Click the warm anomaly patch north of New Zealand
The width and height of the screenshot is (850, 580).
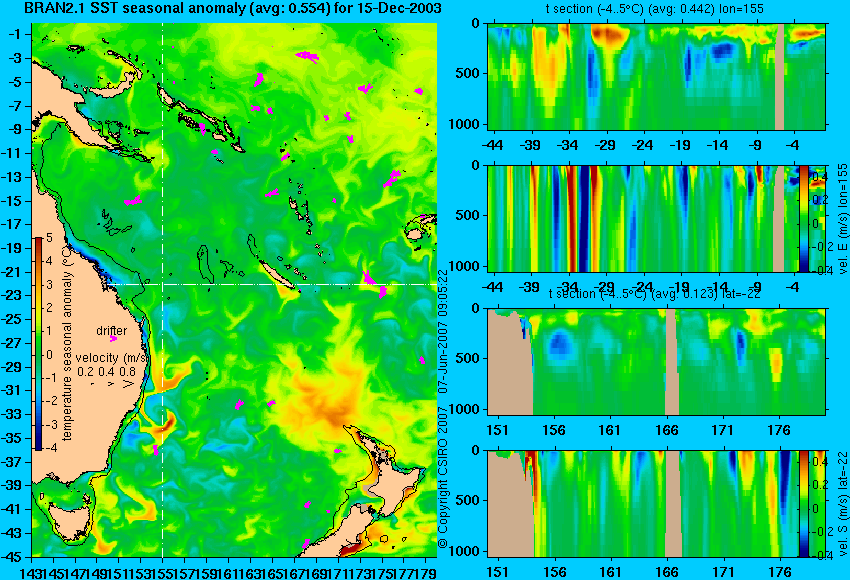pyautogui.click(x=326, y=398)
